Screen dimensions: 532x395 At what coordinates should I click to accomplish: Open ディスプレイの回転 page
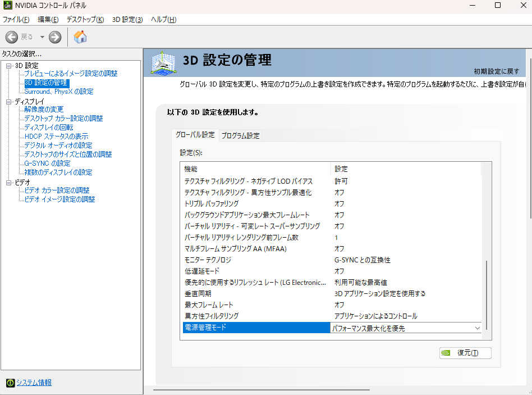pyautogui.click(x=48, y=128)
